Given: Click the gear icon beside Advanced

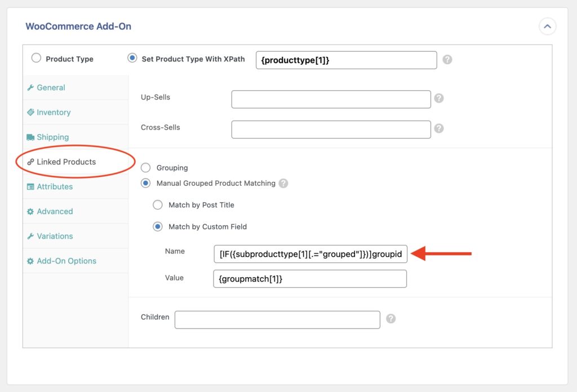Looking at the screenshot, I should pyautogui.click(x=32, y=211).
